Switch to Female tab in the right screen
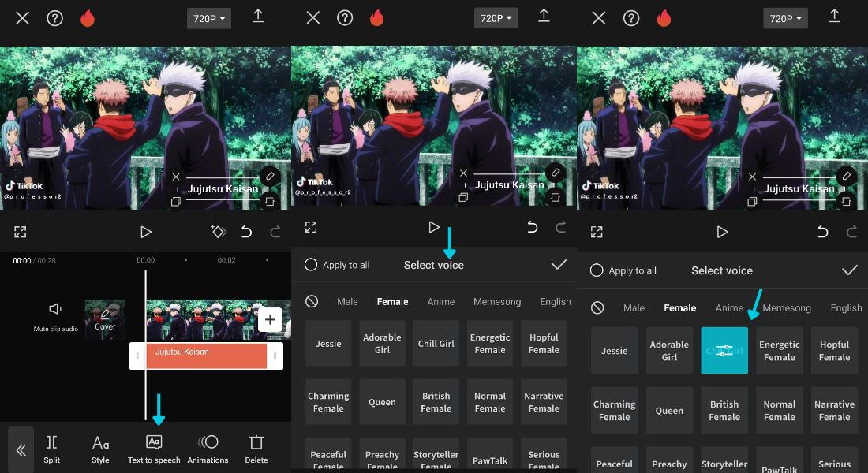 679,307
